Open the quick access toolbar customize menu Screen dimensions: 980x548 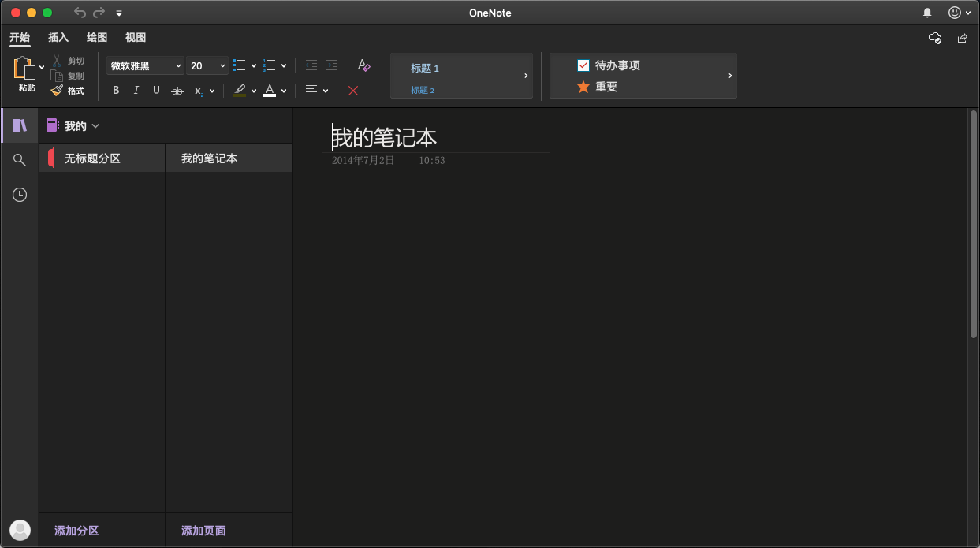[119, 13]
